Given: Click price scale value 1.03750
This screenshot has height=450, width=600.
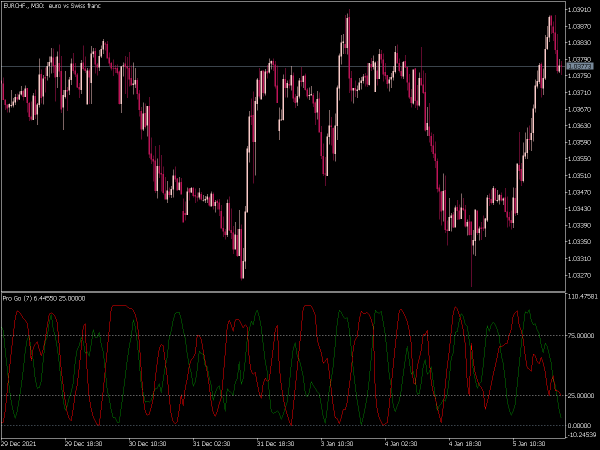Looking at the screenshot, I should 580,76.
